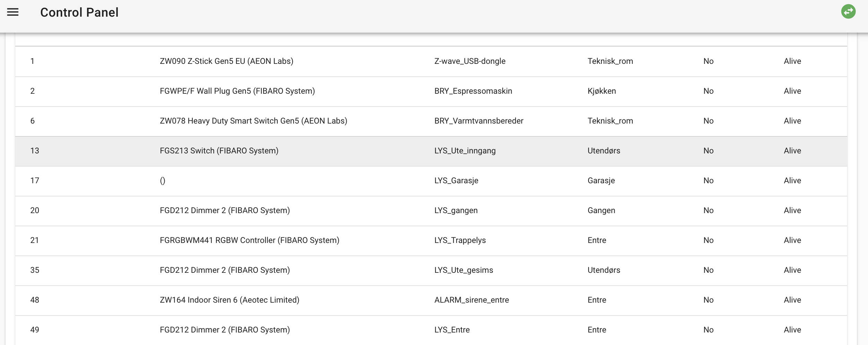
Task: Click Utendørs location for LYS_Ute_gesims
Action: 604,270
